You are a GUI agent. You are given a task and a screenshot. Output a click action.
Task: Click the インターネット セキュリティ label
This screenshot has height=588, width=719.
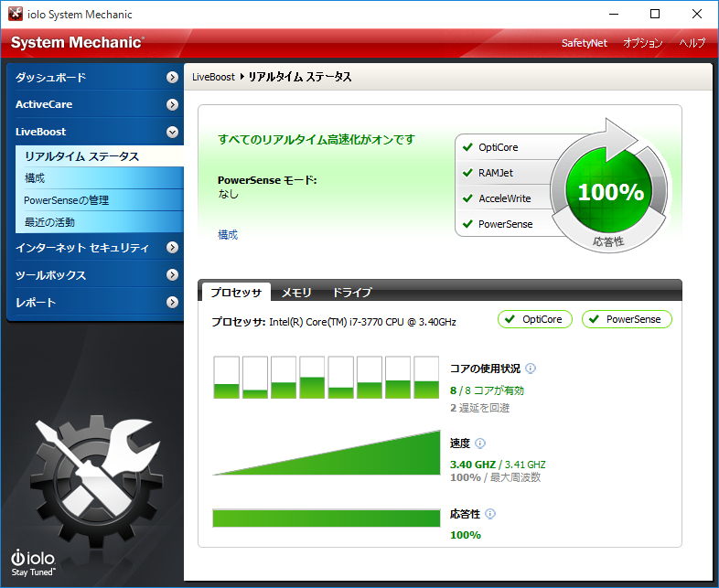click(82, 248)
